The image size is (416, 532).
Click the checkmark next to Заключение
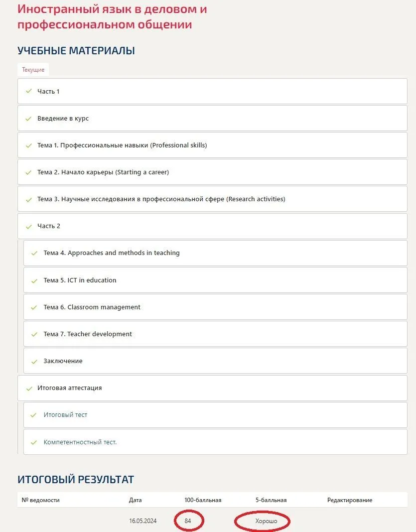(x=34, y=361)
